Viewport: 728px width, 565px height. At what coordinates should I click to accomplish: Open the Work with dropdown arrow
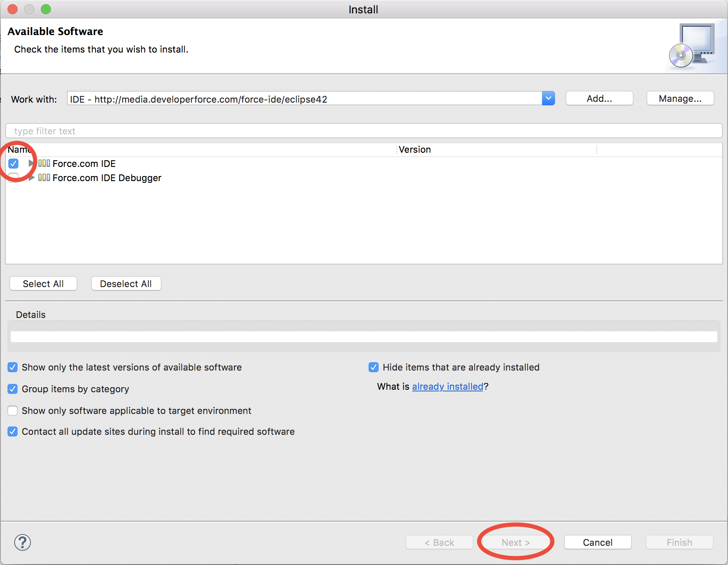548,98
